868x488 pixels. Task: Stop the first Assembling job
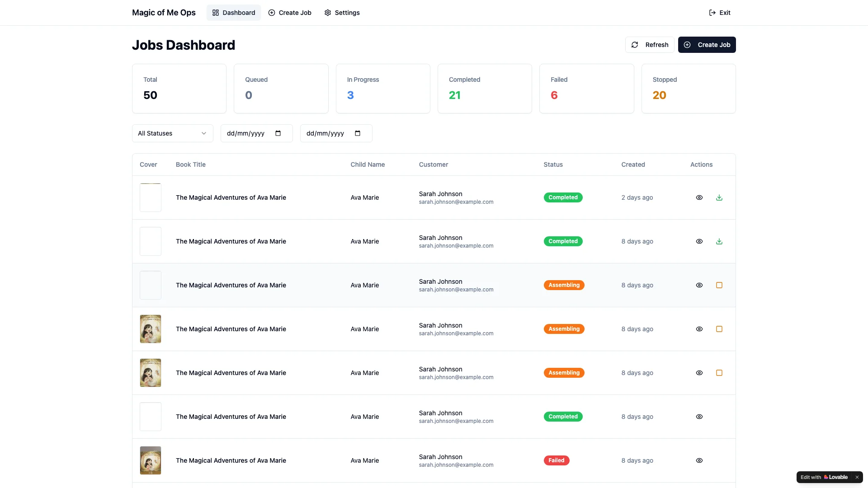[719, 285]
